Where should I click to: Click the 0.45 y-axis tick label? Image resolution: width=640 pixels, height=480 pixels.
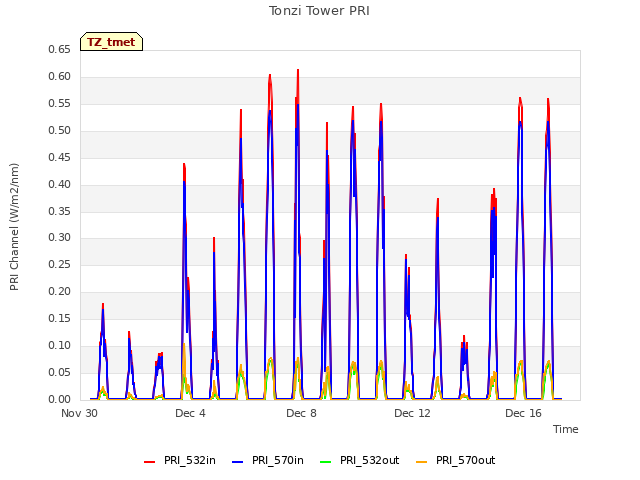[x=59, y=157]
